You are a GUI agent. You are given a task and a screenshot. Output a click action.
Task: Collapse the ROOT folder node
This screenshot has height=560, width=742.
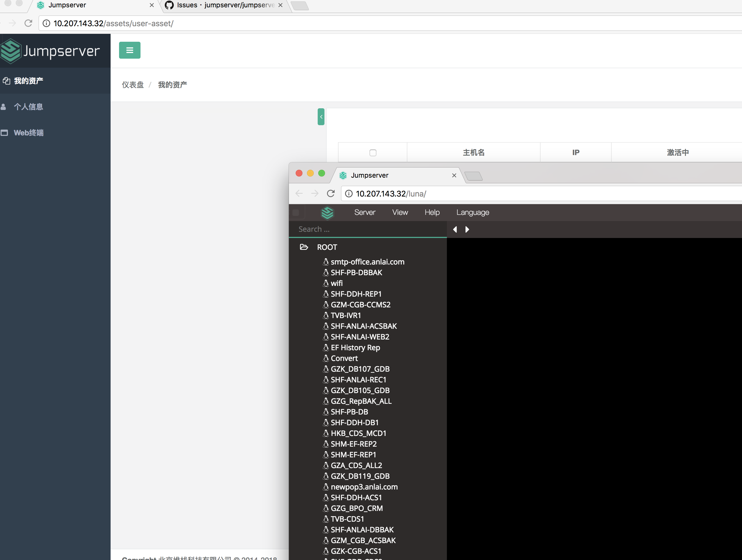[x=304, y=247]
